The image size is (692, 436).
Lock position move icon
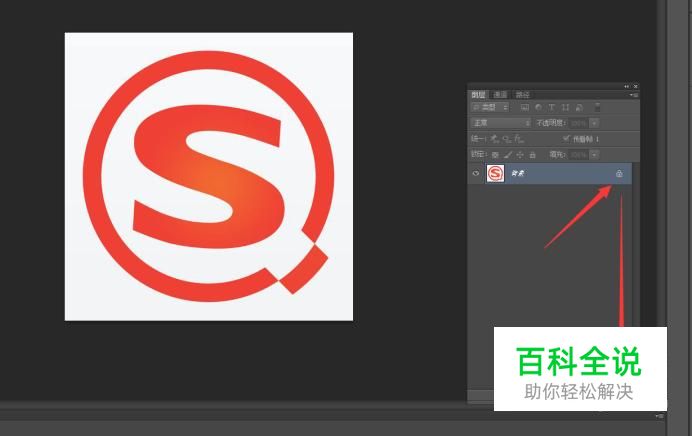[x=520, y=154]
